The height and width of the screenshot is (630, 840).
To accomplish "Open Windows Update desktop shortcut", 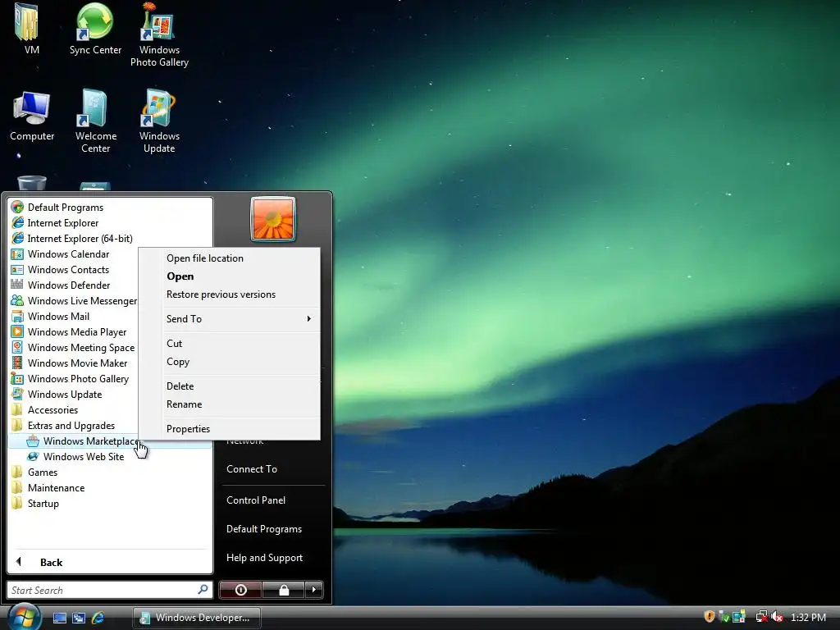I will 159,121.
